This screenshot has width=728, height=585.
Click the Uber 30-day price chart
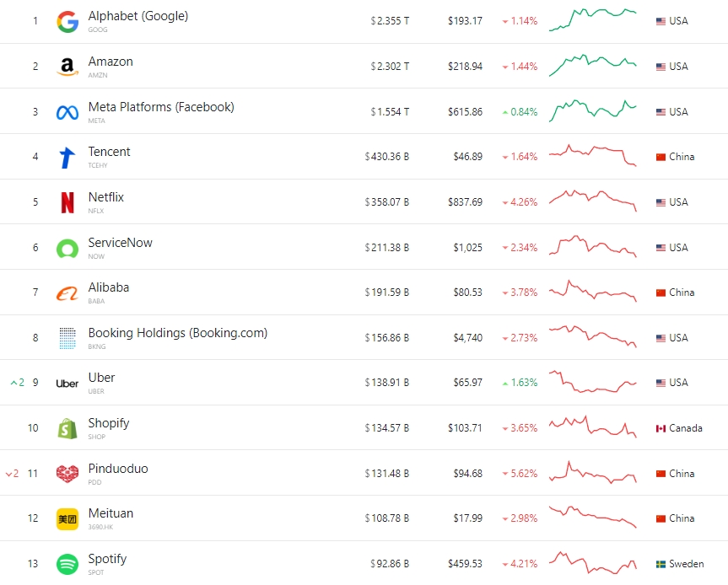593,381
